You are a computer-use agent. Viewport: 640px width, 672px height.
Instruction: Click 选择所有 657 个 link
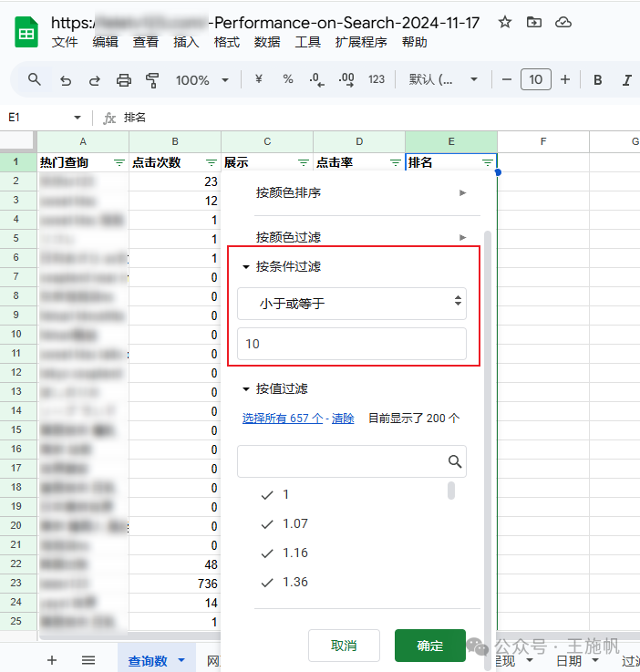pos(283,419)
